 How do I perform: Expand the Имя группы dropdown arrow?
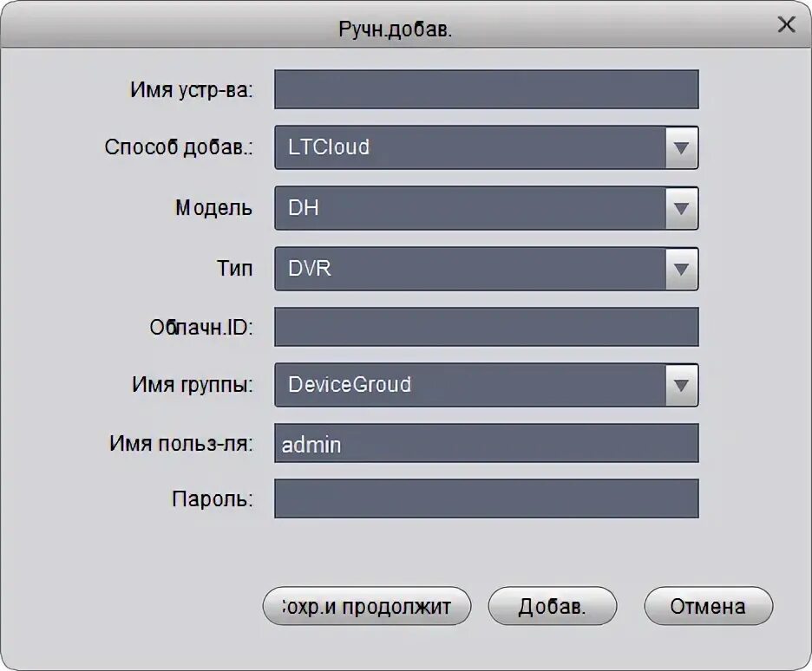point(681,385)
